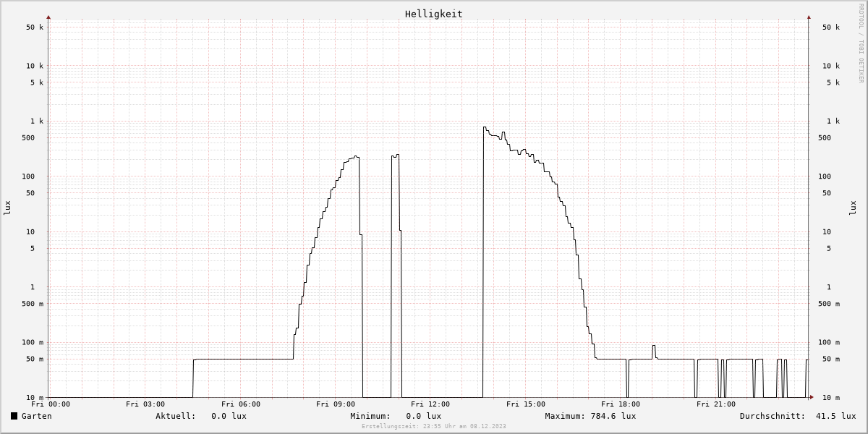The width and height of the screenshot is (868, 434).
Task: Click the "500 m" label on the right axis
Action: (x=829, y=304)
